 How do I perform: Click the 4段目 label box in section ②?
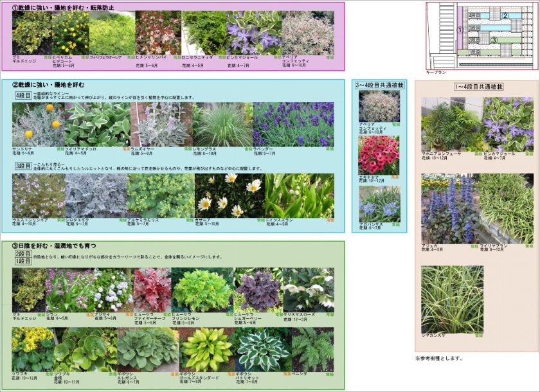tap(23, 95)
